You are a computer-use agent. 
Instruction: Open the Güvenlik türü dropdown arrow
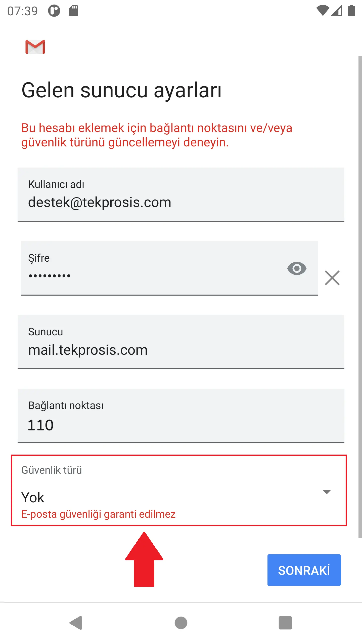(327, 492)
